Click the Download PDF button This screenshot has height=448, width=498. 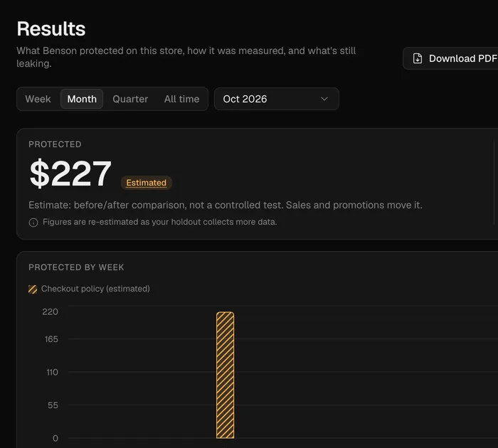pyautogui.click(x=450, y=58)
